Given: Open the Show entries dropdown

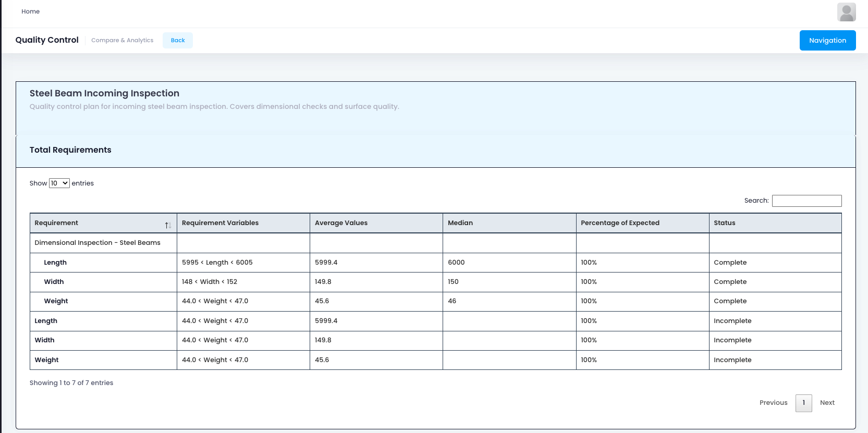Looking at the screenshot, I should tap(59, 183).
